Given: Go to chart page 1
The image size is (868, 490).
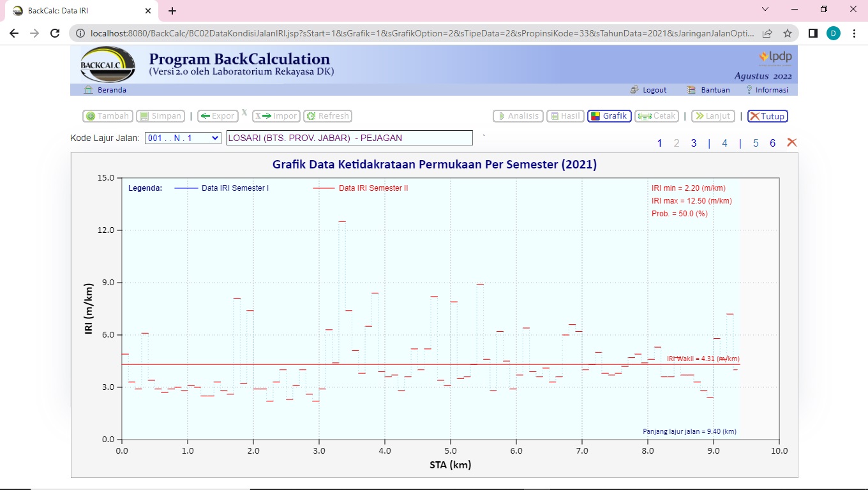Looking at the screenshot, I should (660, 143).
